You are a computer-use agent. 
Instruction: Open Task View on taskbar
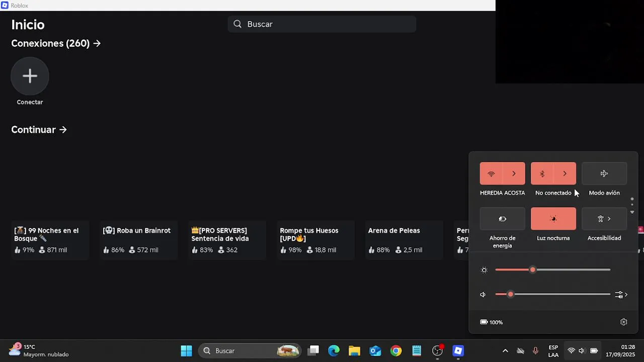pyautogui.click(x=313, y=351)
